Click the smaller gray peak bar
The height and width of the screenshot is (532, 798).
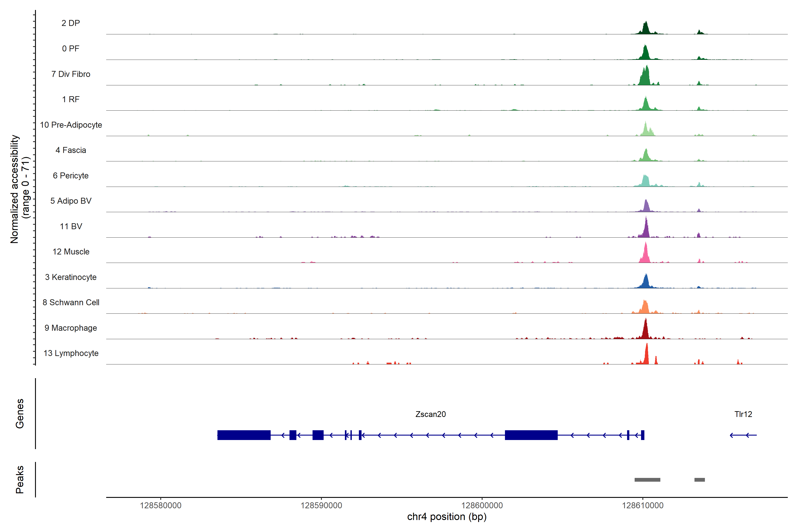pyautogui.click(x=699, y=480)
